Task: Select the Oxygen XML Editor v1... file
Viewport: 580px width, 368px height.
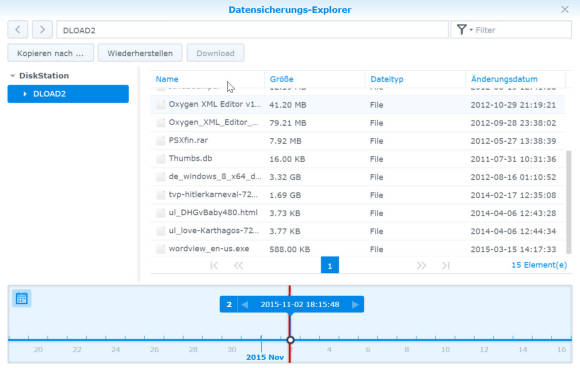Action: 358,105
